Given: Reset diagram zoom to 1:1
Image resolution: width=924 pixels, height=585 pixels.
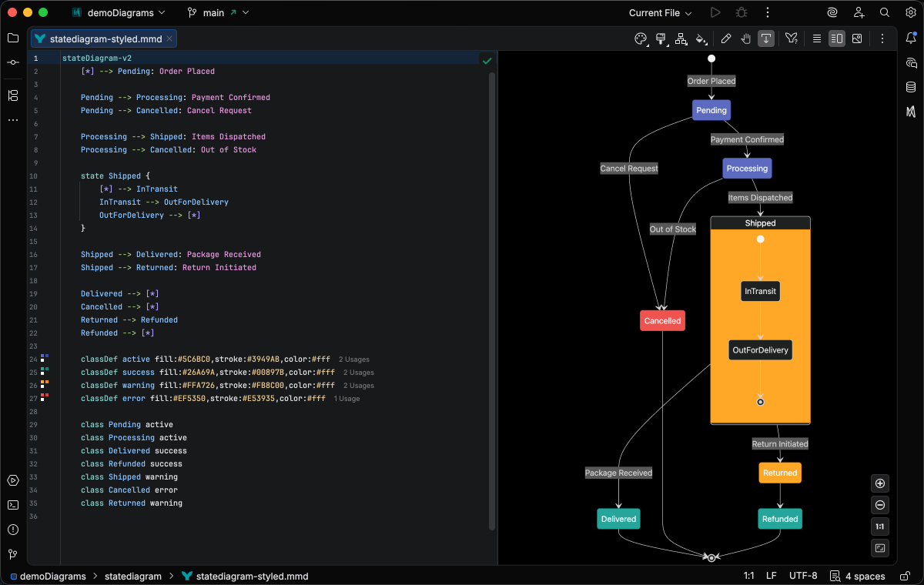Looking at the screenshot, I should pos(881,526).
